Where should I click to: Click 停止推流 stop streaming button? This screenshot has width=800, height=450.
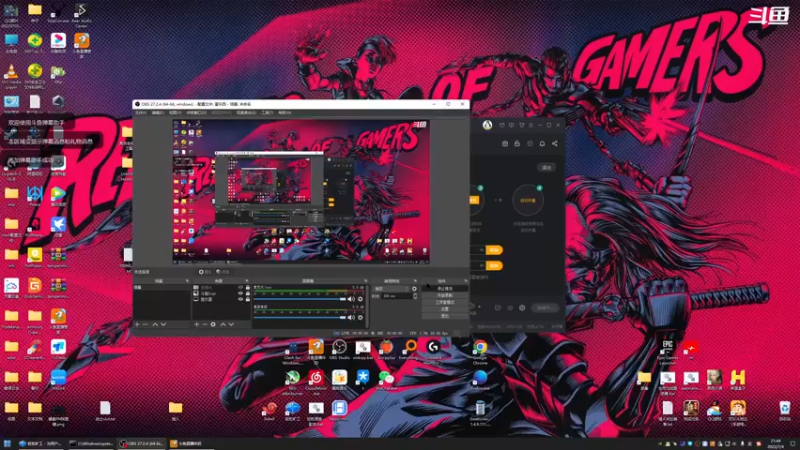[x=445, y=289]
